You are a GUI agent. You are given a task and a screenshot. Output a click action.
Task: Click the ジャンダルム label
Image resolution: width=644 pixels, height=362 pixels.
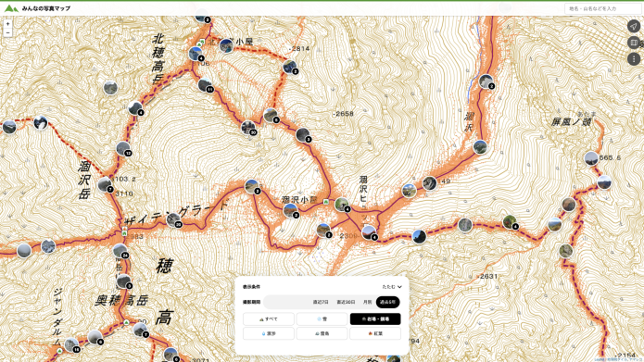point(57,317)
